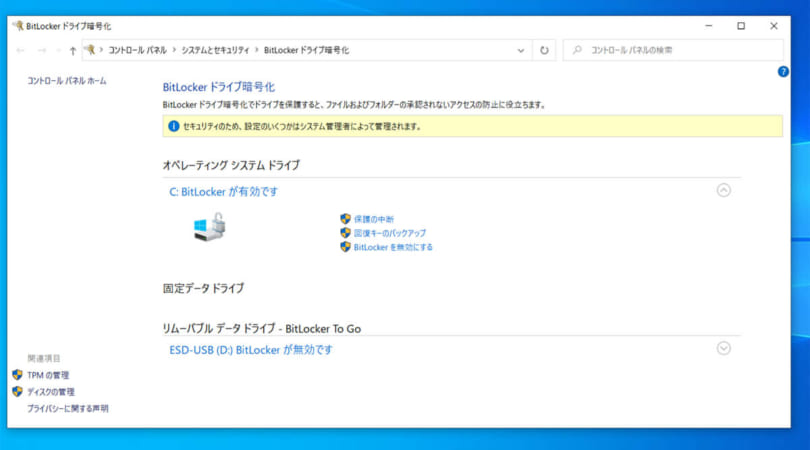Screen dimensions: 810x450
Task: Click the refresh button beside address bar
Action: tap(544, 50)
